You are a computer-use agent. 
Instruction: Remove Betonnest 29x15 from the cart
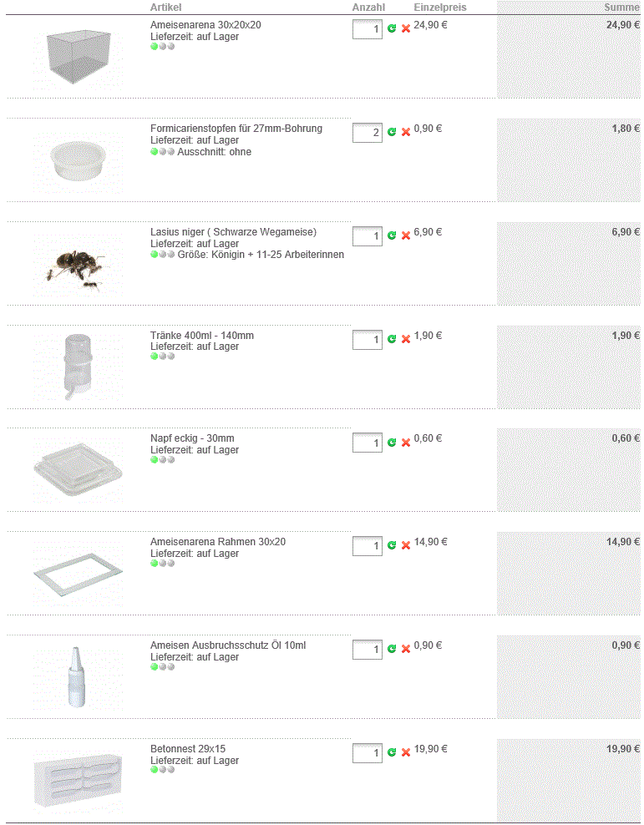pyautogui.click(x=406, y=752)
